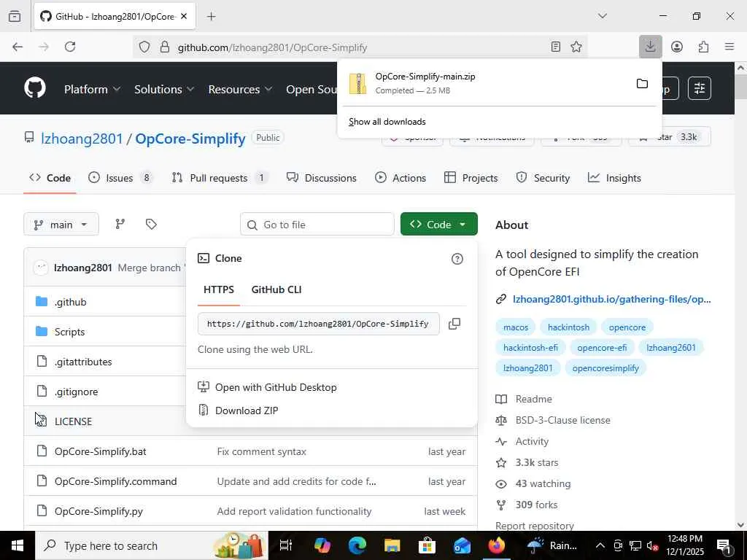Click Download ZIP option
This screenshot has height=560, width=747.
click(x=247, y=411)
